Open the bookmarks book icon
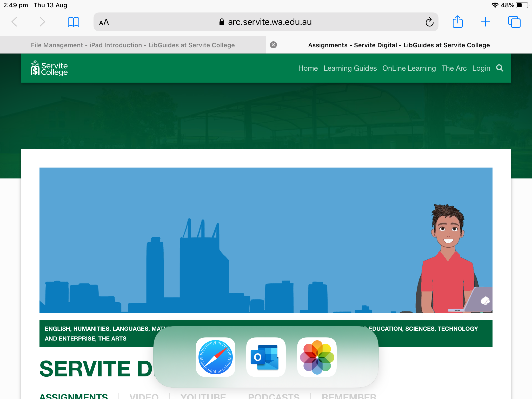 coord(73,22)
